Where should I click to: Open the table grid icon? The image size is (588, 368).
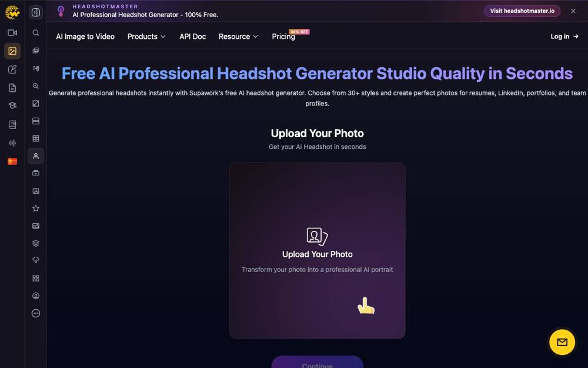36,138
